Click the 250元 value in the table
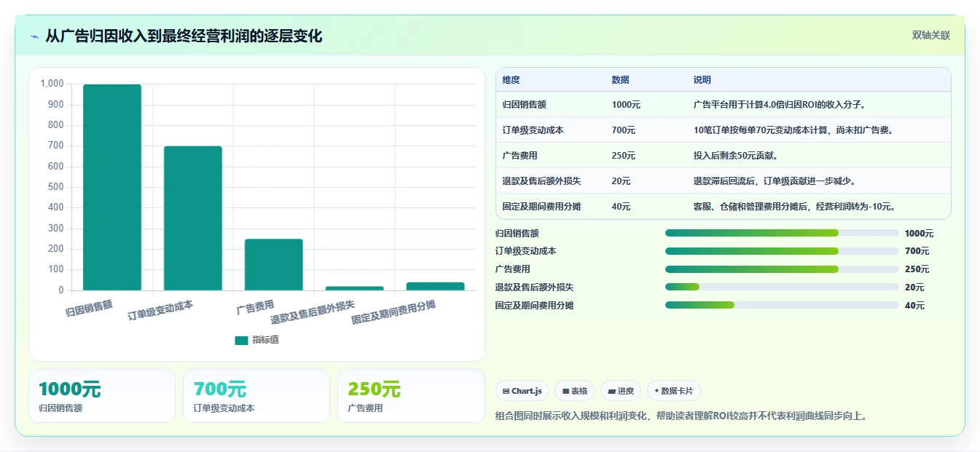 624,156
